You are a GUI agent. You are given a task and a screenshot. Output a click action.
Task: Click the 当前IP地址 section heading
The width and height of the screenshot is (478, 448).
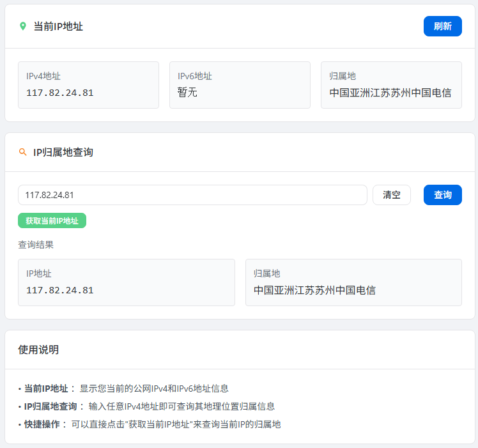(58, 26)
